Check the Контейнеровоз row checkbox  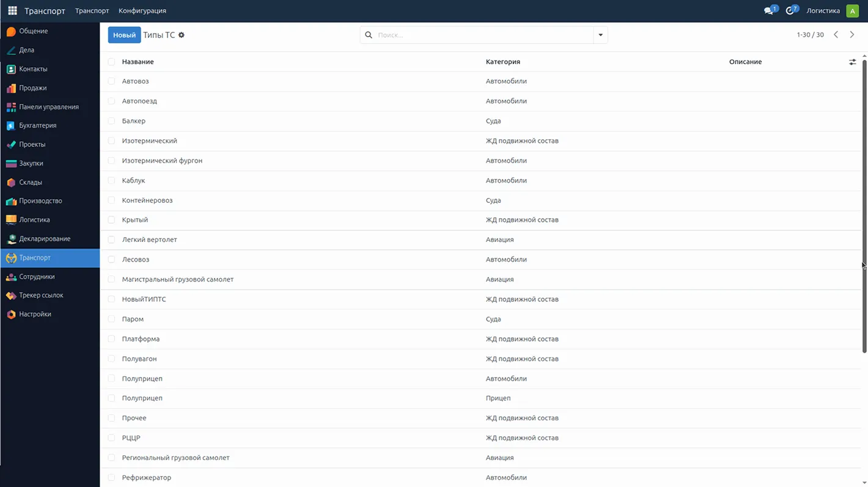pos(111,200)
